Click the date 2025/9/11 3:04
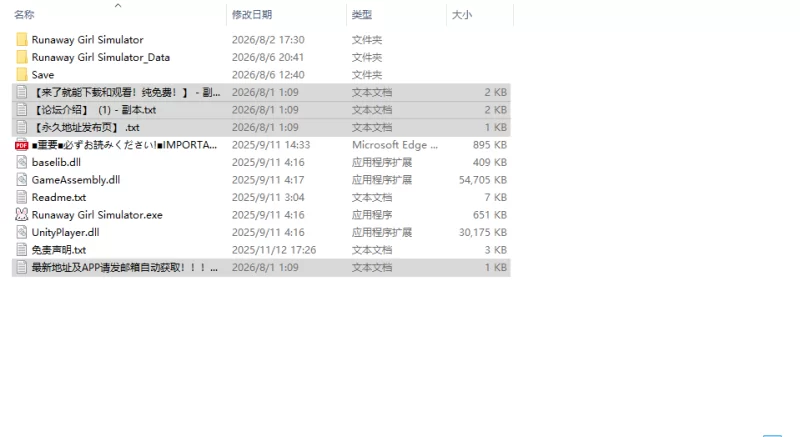 [x=268, y=197]
